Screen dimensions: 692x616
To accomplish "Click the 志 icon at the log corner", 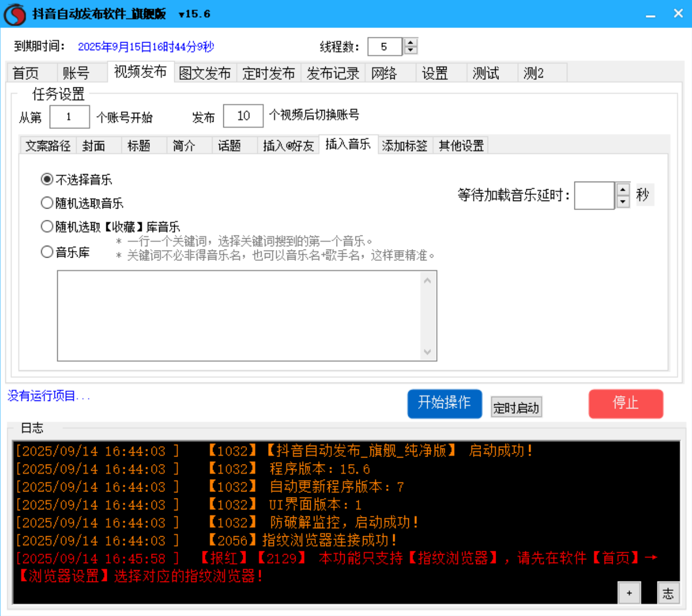I will [x=669, y=593].
